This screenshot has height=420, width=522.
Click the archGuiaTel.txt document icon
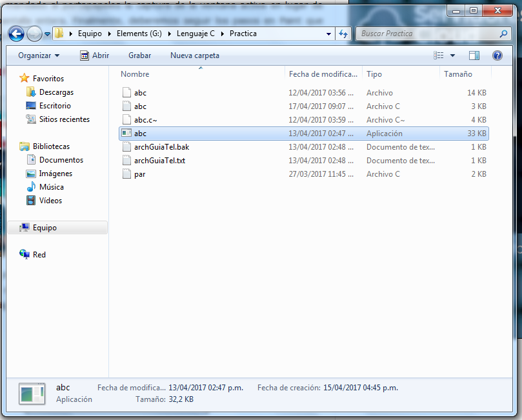point(126,161)
